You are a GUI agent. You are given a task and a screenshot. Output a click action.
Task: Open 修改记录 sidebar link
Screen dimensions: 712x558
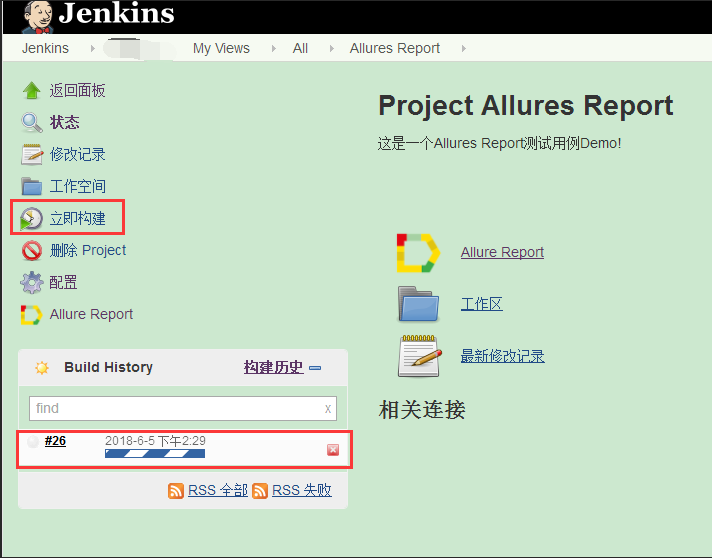pos(78,154)
